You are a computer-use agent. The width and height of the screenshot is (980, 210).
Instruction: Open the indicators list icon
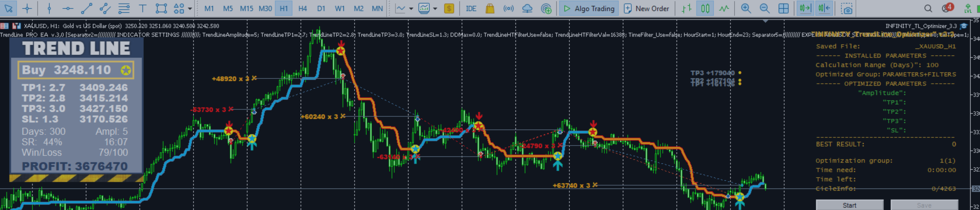point(424,9)
